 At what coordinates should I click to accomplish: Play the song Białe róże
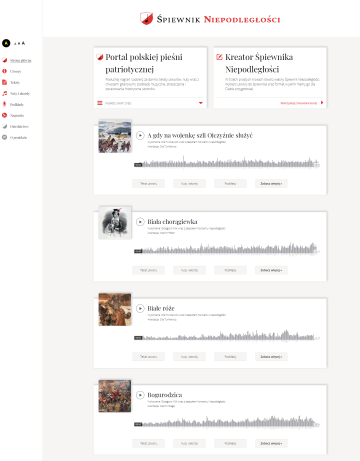pos(140,308)
